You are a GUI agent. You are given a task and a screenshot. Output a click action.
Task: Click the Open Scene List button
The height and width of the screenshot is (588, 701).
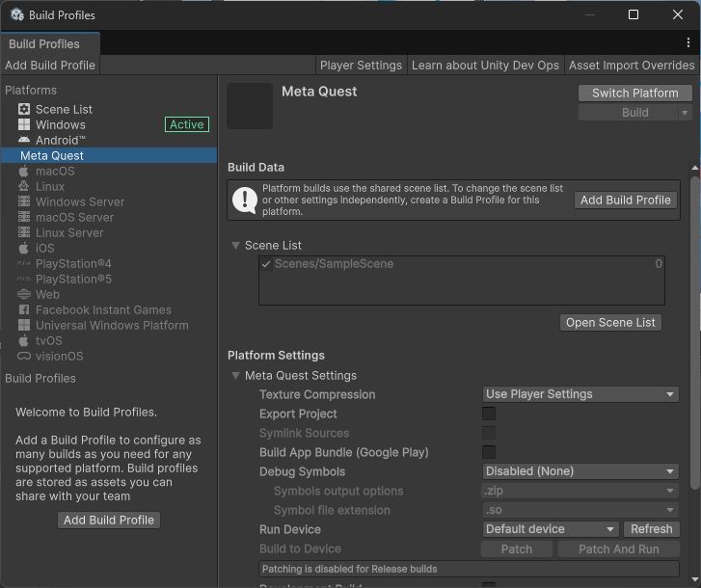[x=610, y=323]
